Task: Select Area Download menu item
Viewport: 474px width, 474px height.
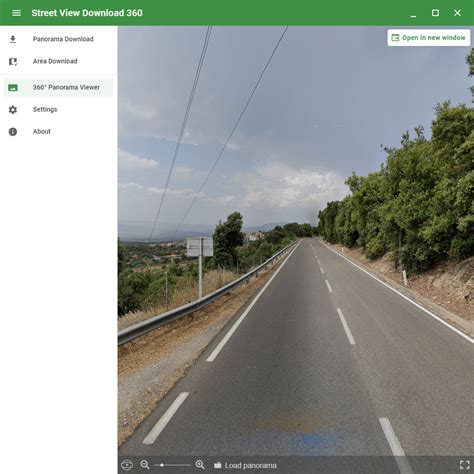Action: (x=59, y=61)
